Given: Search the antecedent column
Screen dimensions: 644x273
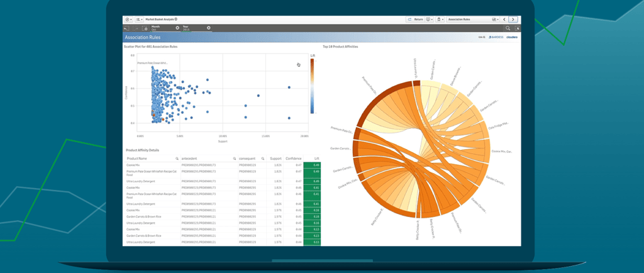Looking at the screenshot, I should point(235,159).
